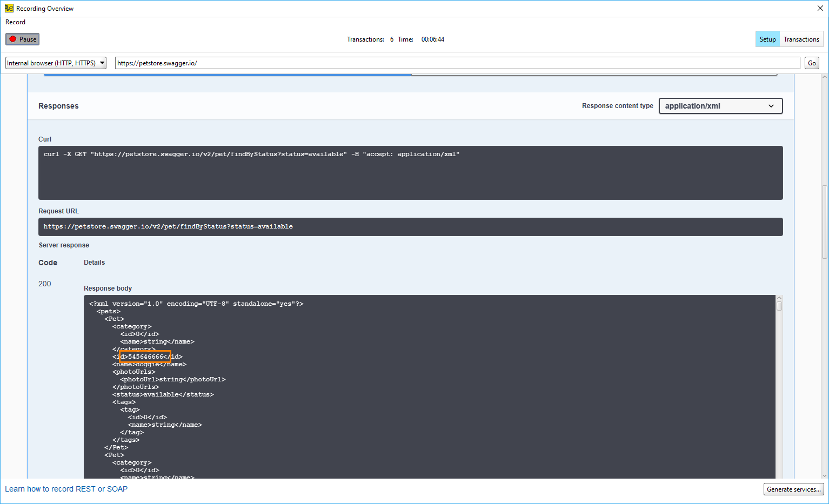Close the Recording Overview window
Screen dimensions: 829x504
point(820,8)
